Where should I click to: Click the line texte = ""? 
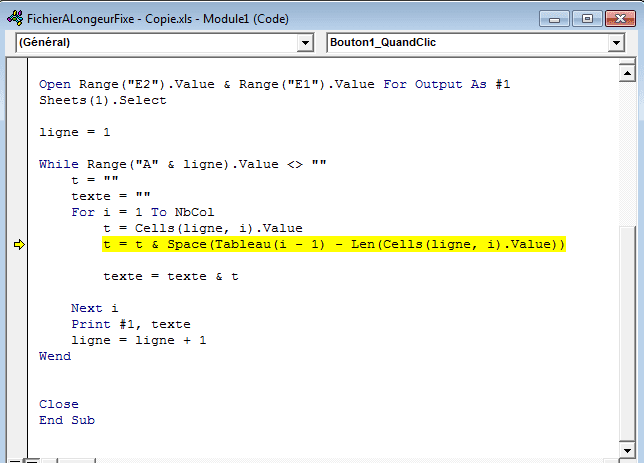tap(111, 196)
